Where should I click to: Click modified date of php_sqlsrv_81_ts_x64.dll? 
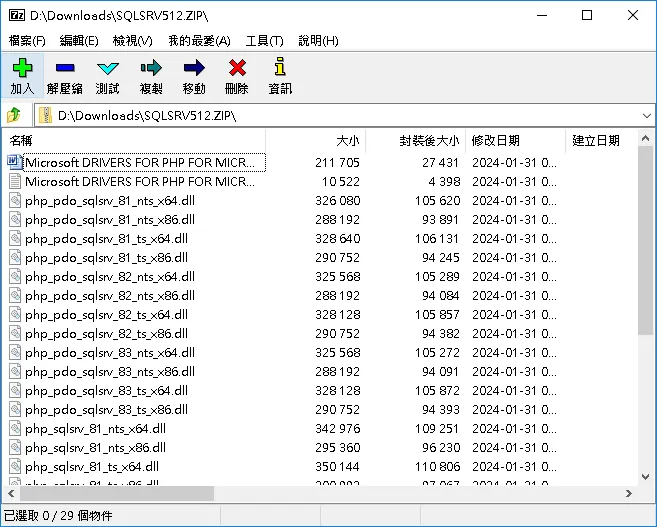coord(515,466)
